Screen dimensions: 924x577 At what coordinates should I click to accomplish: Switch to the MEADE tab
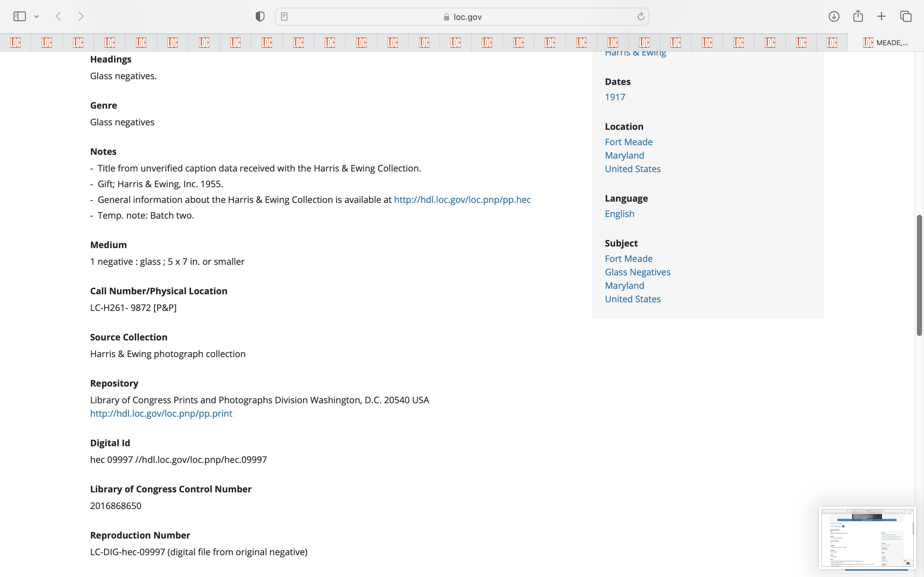(x=886, y=42)
